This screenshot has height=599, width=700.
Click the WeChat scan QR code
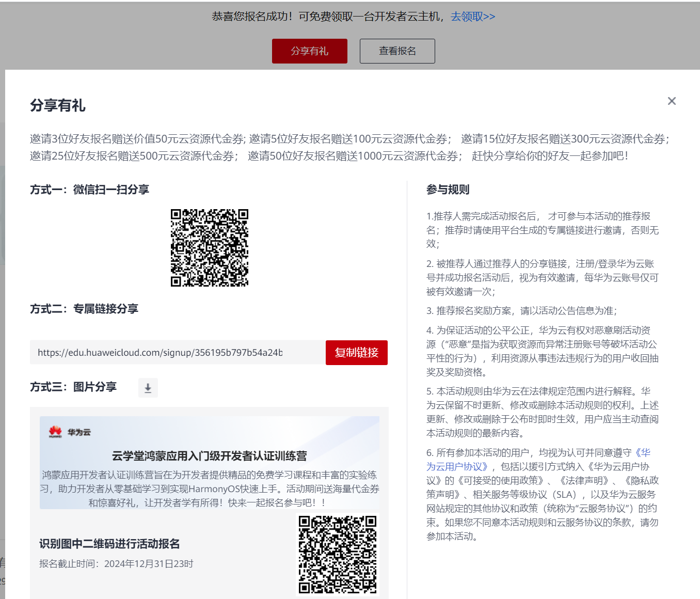[x=210, y=248]
